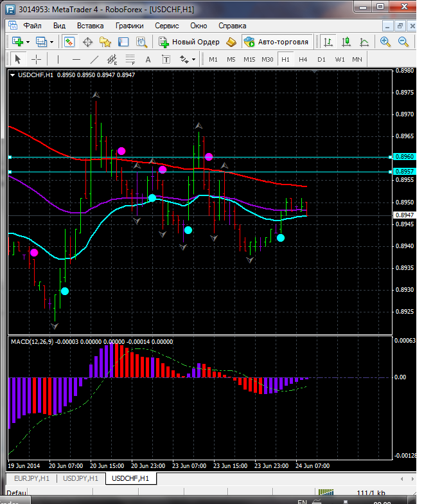Open the Market Watch window

69,42
